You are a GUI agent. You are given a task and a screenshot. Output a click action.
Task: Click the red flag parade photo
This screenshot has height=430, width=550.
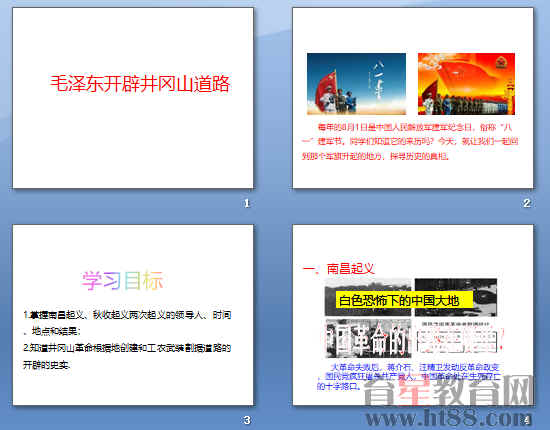[466, 83]
